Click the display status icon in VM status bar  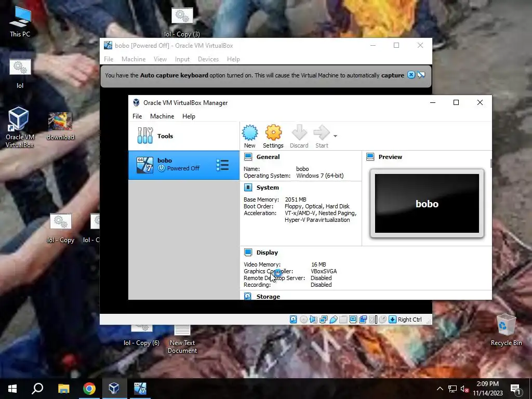(x=353, y=320)
